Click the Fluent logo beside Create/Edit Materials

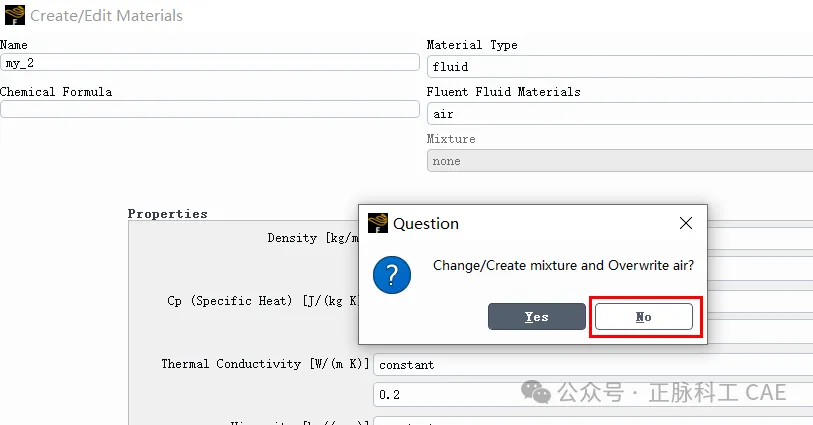(15, 15)
